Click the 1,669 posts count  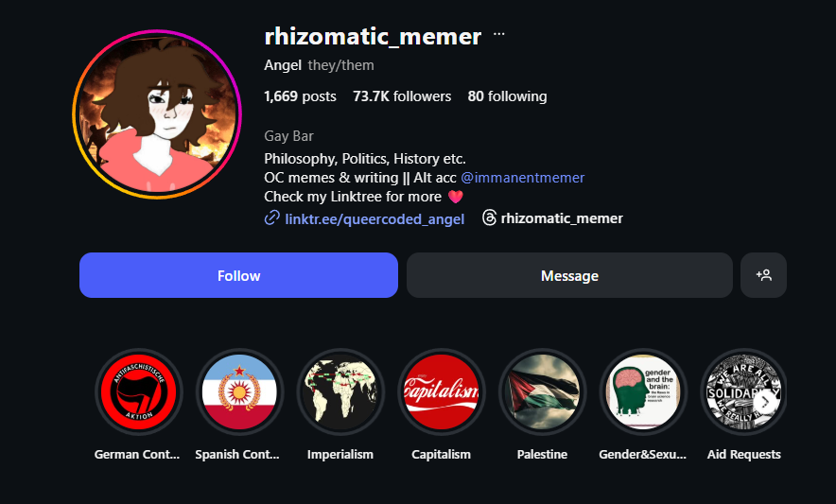pyautogui.click(x=300, y=96)
